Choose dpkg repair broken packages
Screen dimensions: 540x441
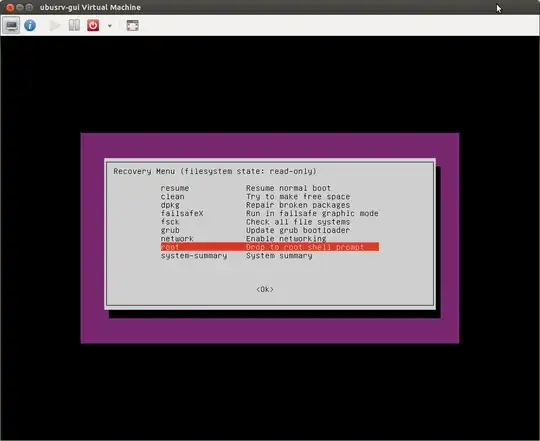point(270,205)
